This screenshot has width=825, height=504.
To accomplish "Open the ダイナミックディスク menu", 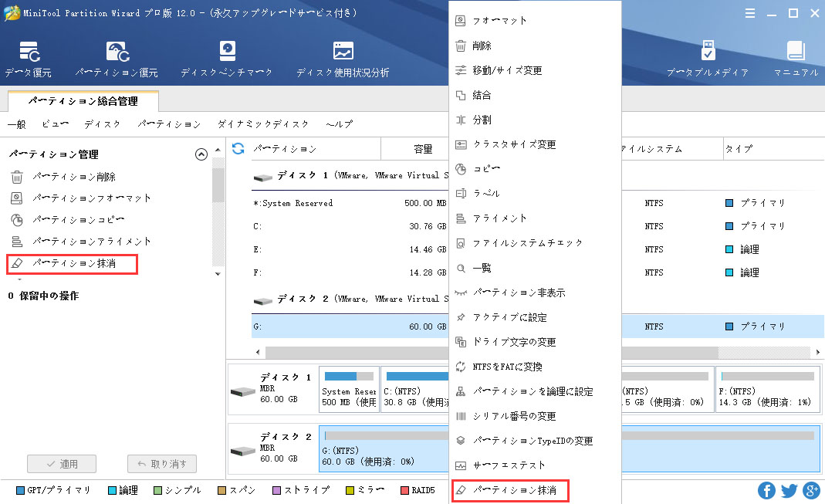I will (x=263, y=124).
